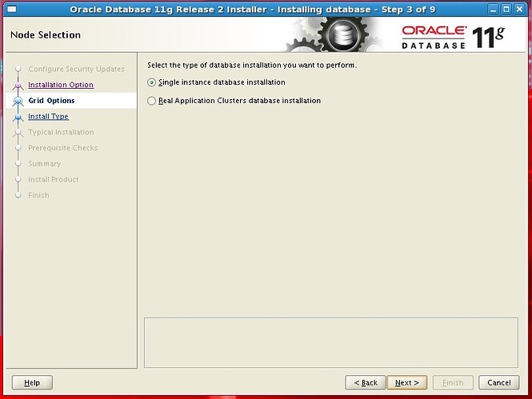Open the Installation Option step link
This screenshot has width=532, height=399.
tap(60, 85)
